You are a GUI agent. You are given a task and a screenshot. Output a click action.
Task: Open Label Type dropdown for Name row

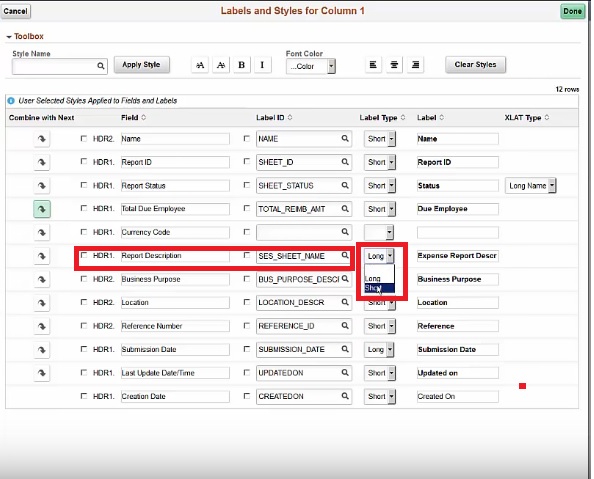click(380, 139)
